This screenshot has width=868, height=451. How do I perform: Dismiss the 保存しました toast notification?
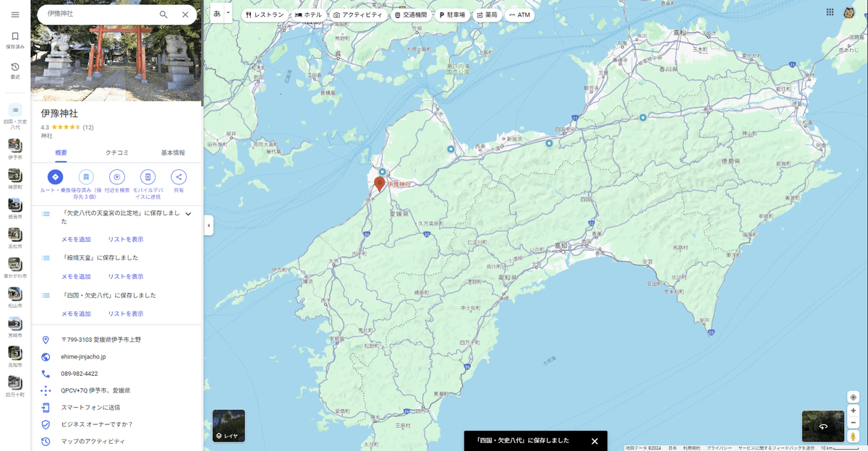pyautogui.click(x=595, y=440)
